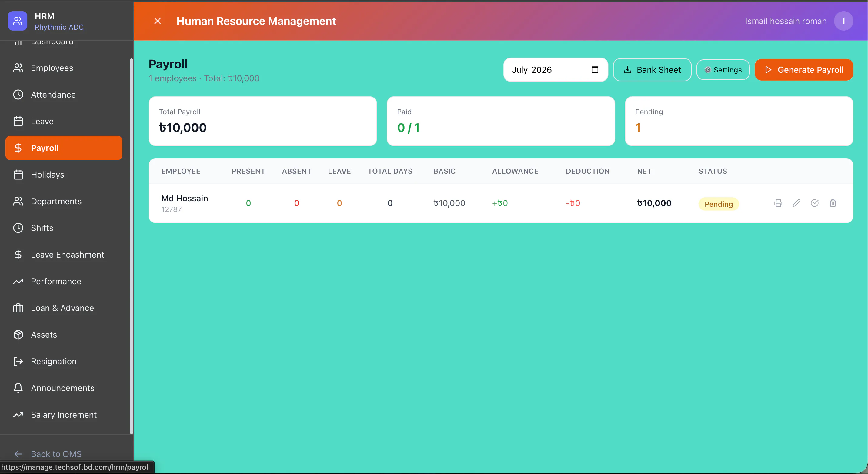Edit Md Hossain's payroll entry
Screen dimensions: 868x474
[796, 203]
